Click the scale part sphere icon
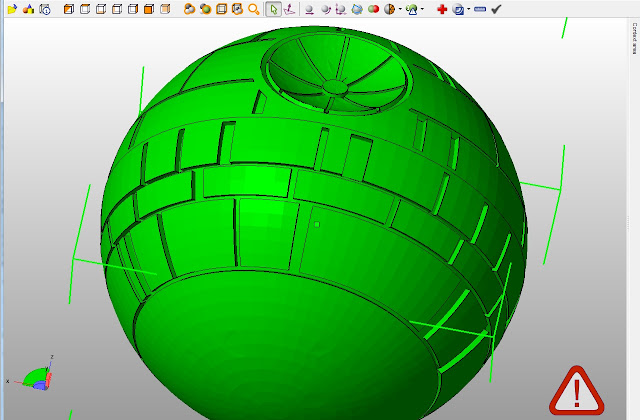The width and height of the screenshot is (640, 420). [x=341, y=9]
